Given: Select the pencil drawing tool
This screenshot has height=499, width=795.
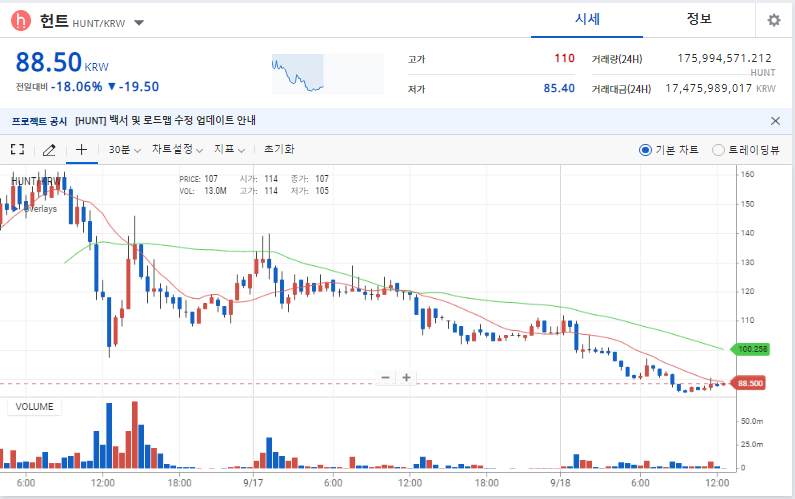Looking at the screenshot, I should [x=49, y=150].
